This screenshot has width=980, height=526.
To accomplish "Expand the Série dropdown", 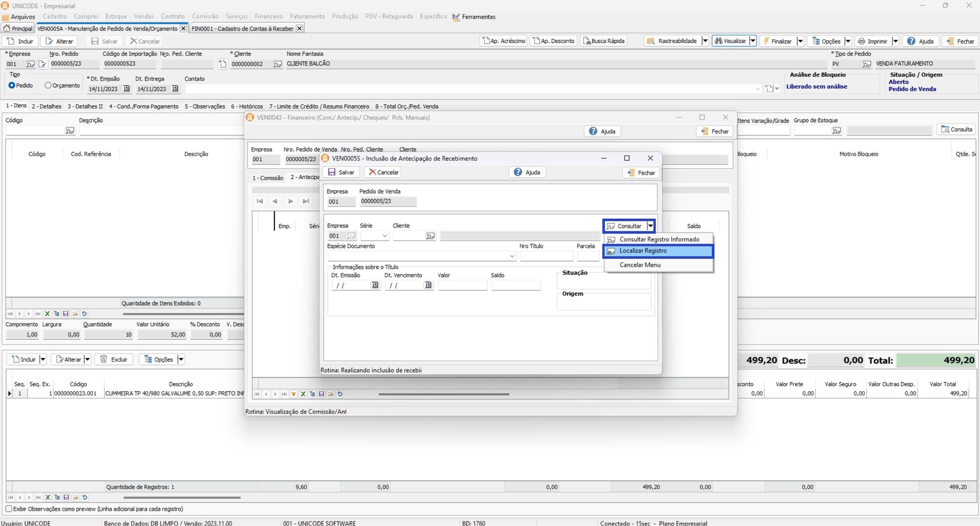I will pos(384,236).
